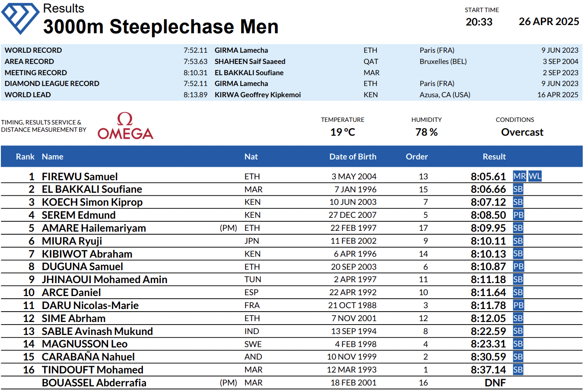
Task: Click the PB badge for SEREM Edmund
Action: point(518,215)
